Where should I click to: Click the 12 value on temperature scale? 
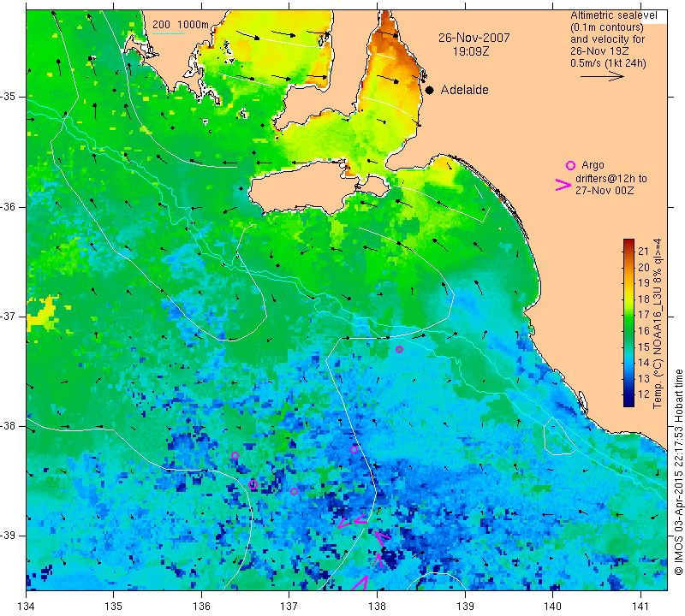click(x=644, y=394)
